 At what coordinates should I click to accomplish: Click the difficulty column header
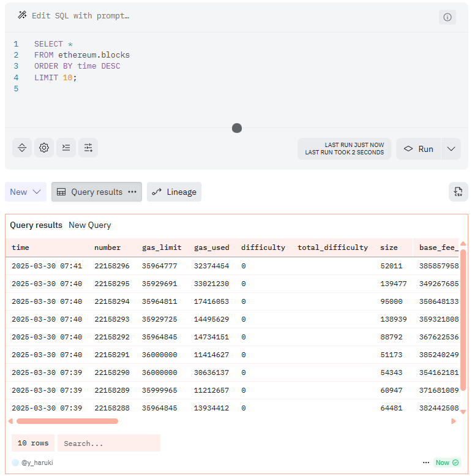(263, 247)
